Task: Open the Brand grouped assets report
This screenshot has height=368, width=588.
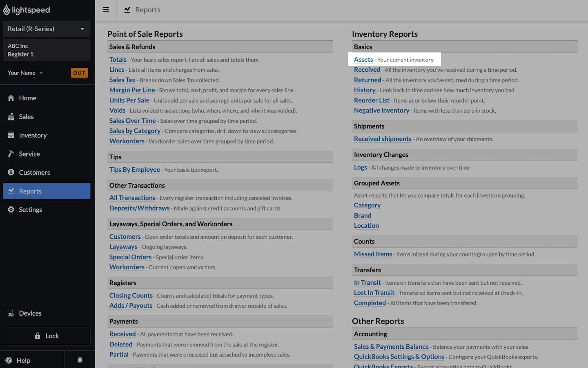Action: [x=363, y=215]
